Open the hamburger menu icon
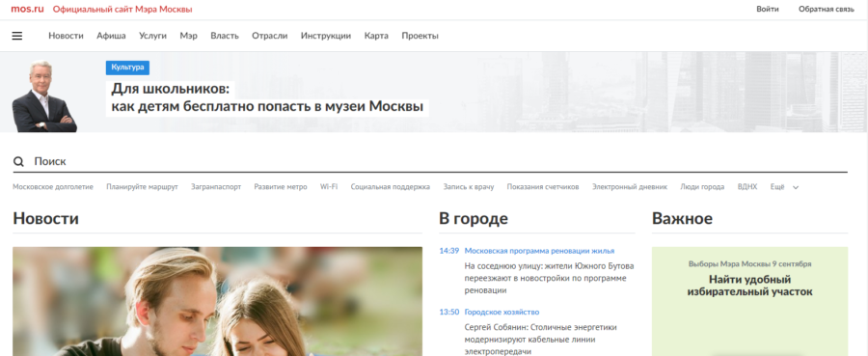This screenshot has width=868, height=356. coord(17,36)
